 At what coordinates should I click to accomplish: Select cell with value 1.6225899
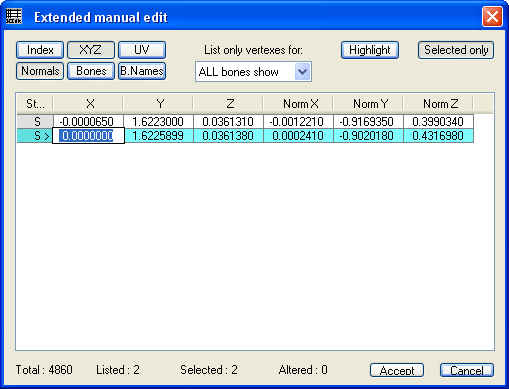[x=159, y=136]
